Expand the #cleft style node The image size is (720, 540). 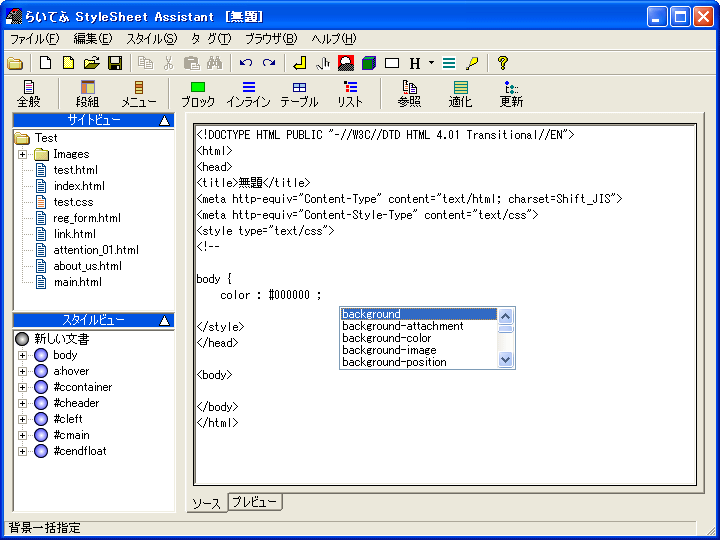(22, 420)
